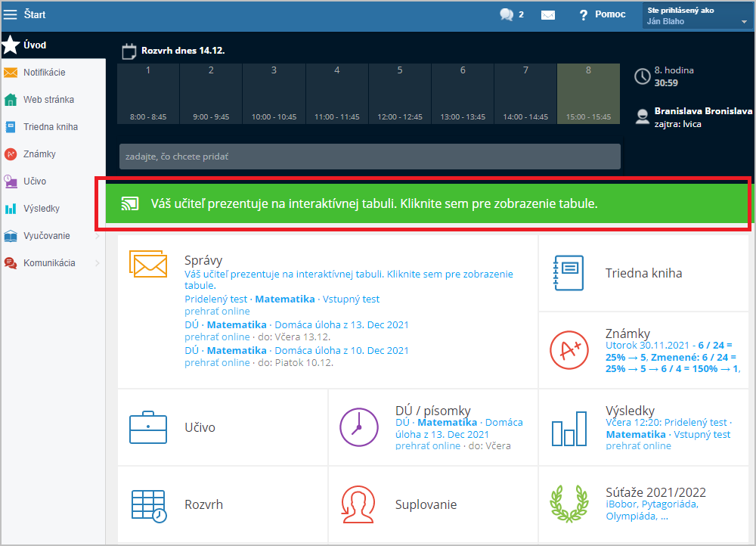Image resolution: width=756 pixels, height=546 pixels.
Task: Select timetable period 4 (11:00 - 11:45)
Action: (x=337, y=94)
